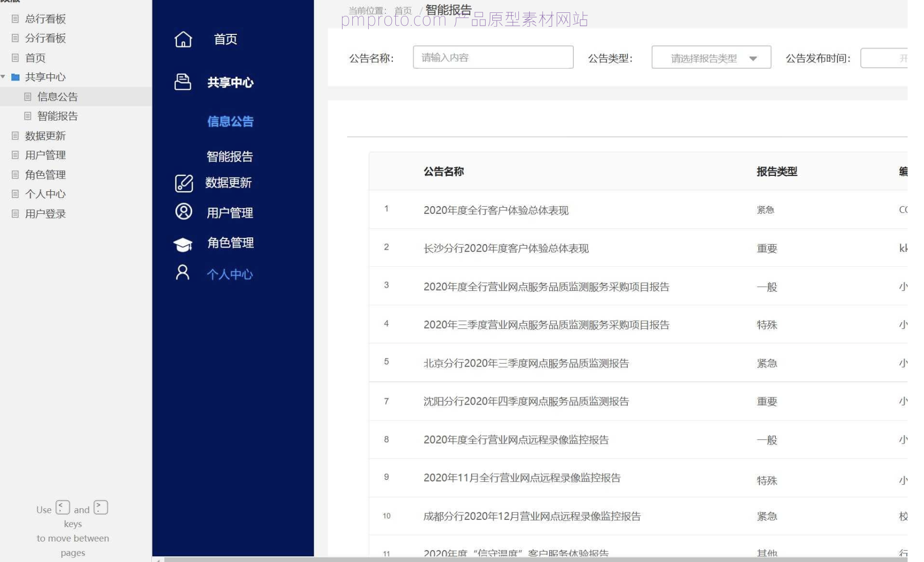Click the 共享中心 printer-style icon

pyautogui.click(x=183, y=82)
